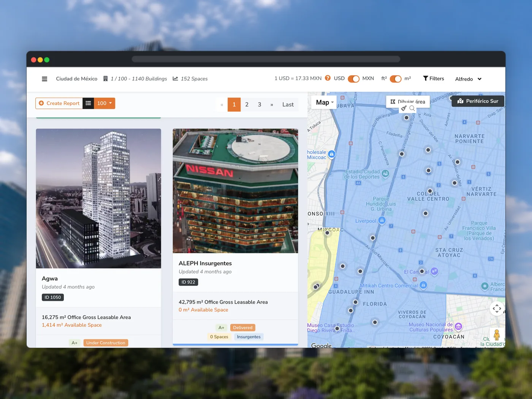Click '16,275 m² Office Gross Leasable Area'
Image resolution: width=532 pixels, height=399 pixels.
[86, 317]
